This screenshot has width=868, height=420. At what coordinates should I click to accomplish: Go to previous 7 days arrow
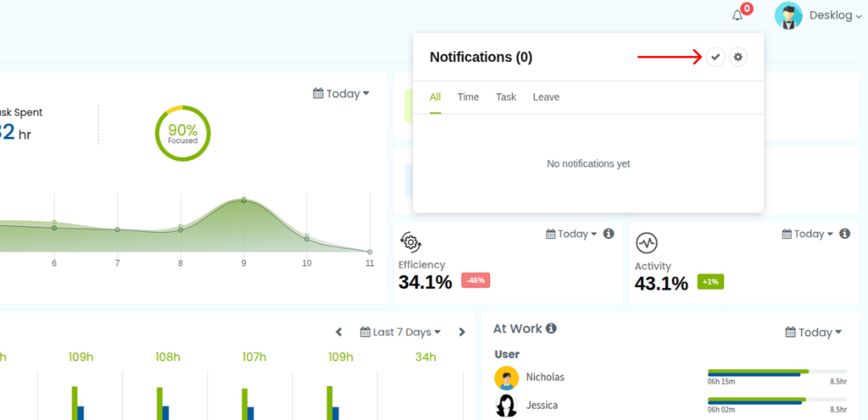tap(339, 332)
